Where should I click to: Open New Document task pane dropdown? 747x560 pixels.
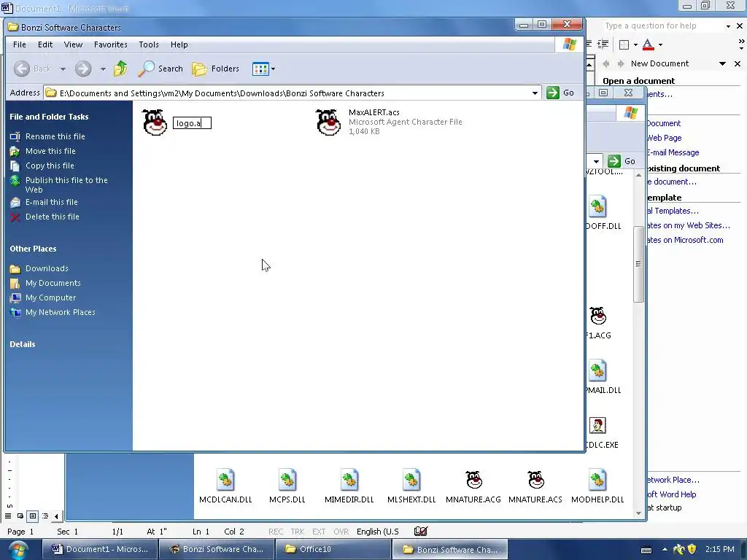722,63
